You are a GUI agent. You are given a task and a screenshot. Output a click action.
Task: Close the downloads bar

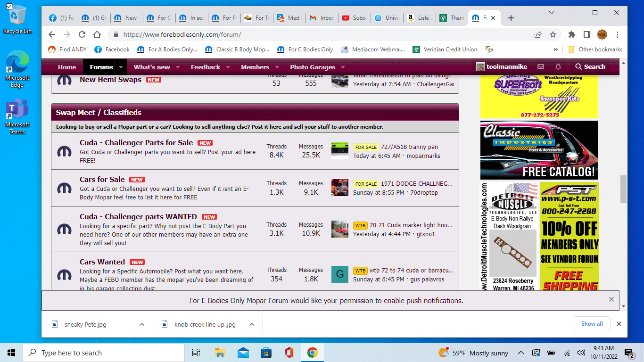click(x=619, y=324)
